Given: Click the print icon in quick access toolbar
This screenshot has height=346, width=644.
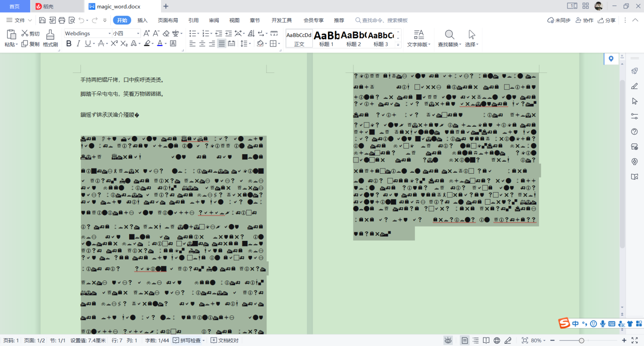Looking at the screenshot, I should click(62, 20).
